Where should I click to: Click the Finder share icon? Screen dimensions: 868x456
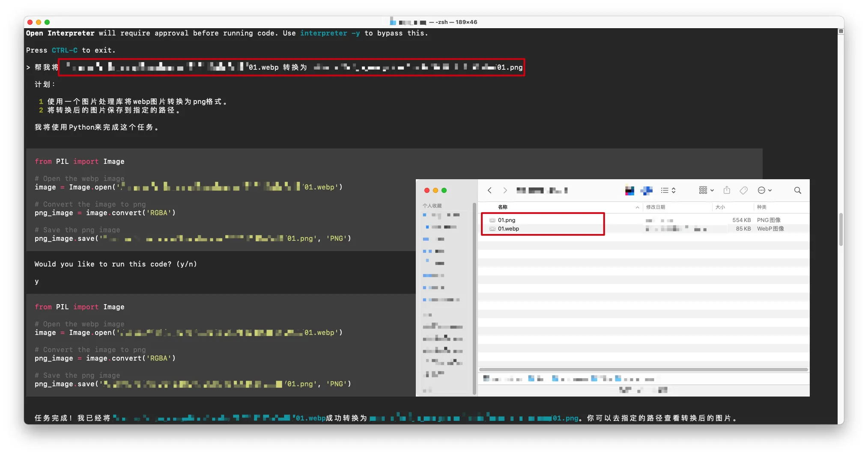click(727, 190)
